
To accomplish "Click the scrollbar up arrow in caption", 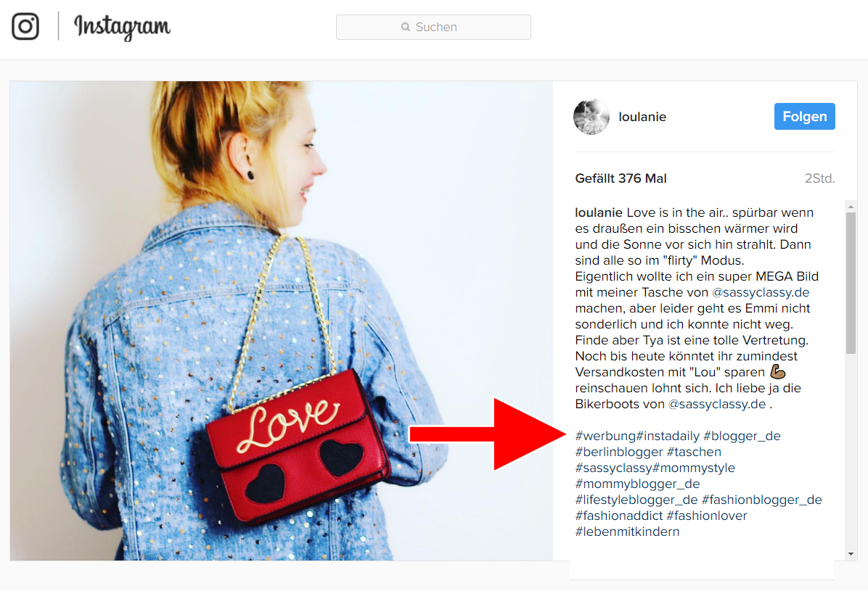I will tap(851, 207).
